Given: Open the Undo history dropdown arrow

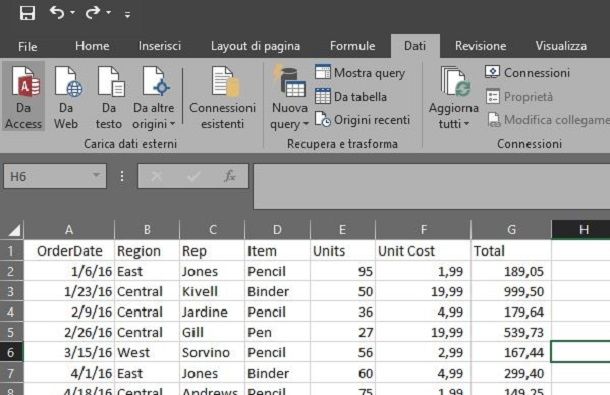Looking at the screenshot, I should [72, 13].
